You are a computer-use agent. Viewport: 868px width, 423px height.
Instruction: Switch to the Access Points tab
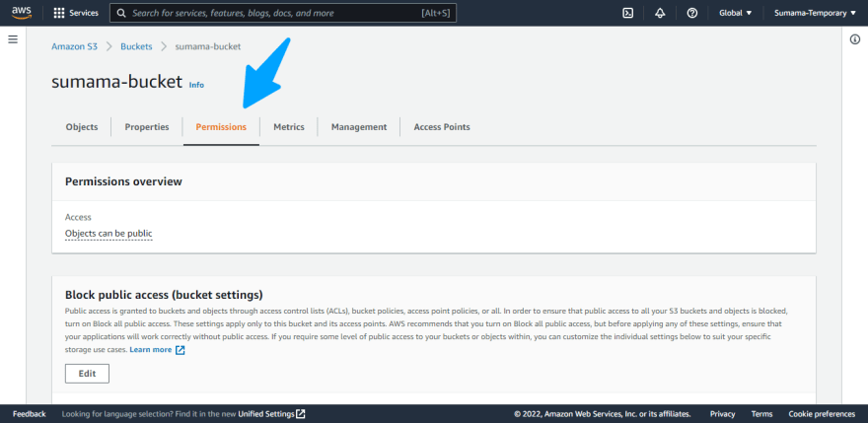(x=442, y=127)
